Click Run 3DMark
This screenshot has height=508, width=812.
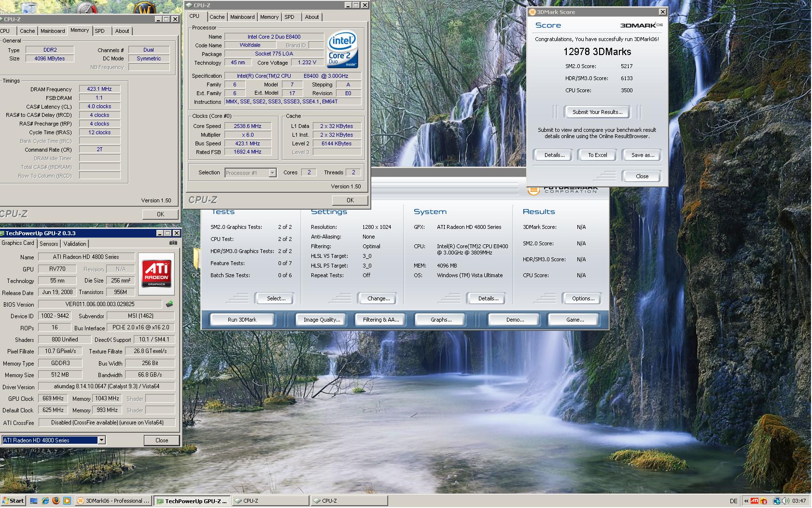[242, 320]
